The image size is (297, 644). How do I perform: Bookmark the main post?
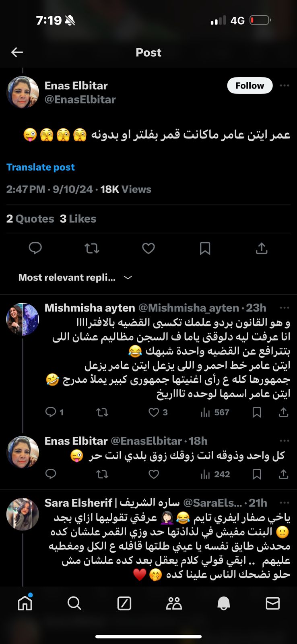click(x=205, y=248)
